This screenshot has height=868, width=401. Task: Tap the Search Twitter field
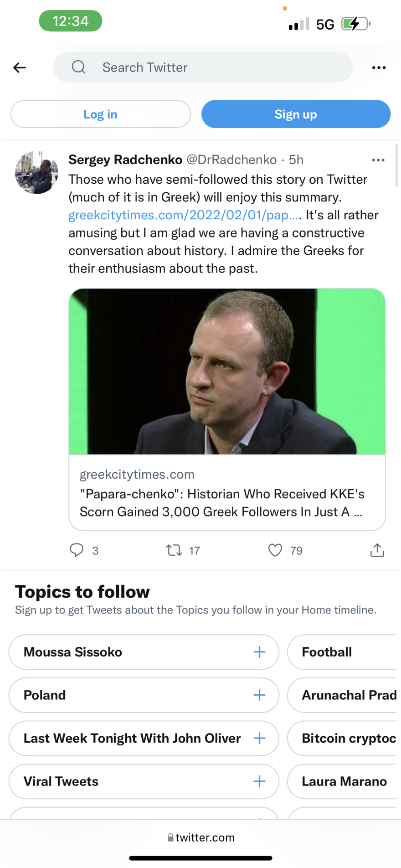click(x=203, y=67)
